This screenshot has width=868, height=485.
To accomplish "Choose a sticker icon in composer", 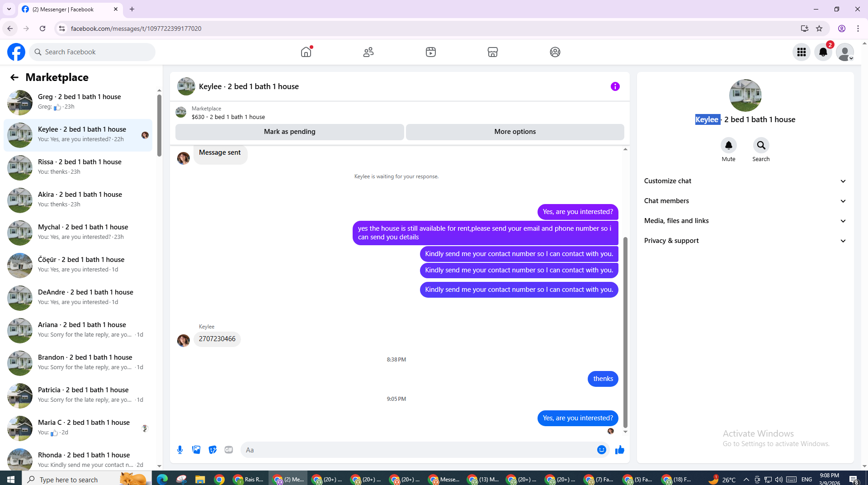I will point(212,450).
